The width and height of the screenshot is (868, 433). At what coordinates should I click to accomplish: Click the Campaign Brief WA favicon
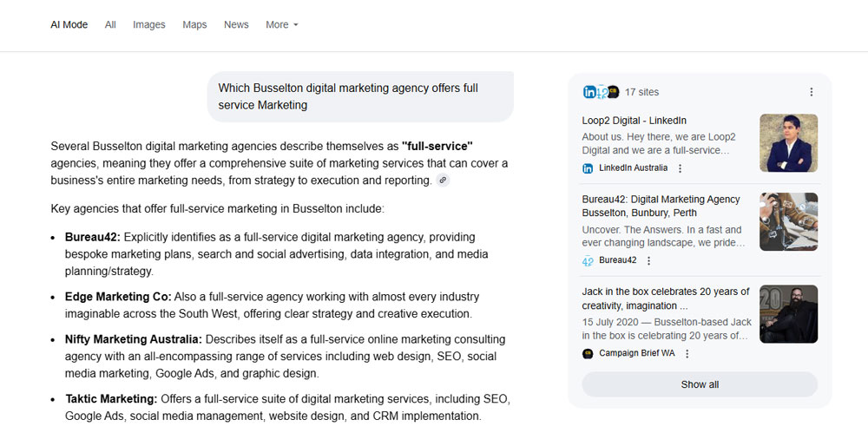point(588,354)
